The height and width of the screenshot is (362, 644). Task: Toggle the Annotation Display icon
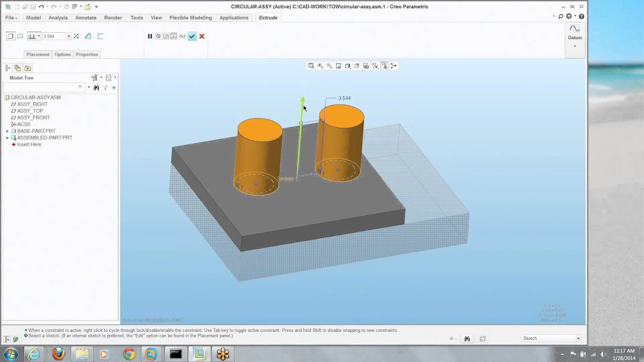(384, 66)
